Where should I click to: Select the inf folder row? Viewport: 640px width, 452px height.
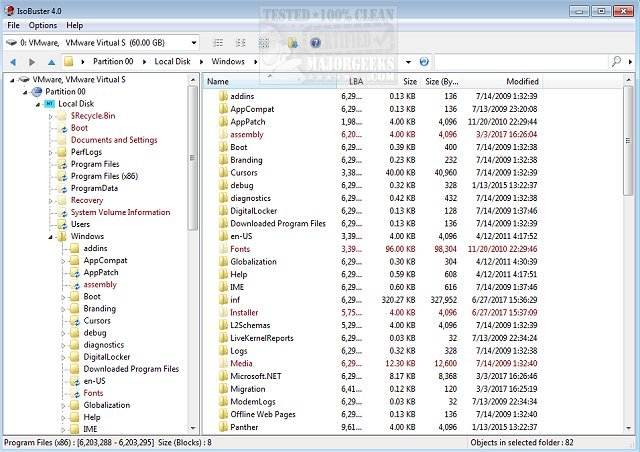[373, 300]
